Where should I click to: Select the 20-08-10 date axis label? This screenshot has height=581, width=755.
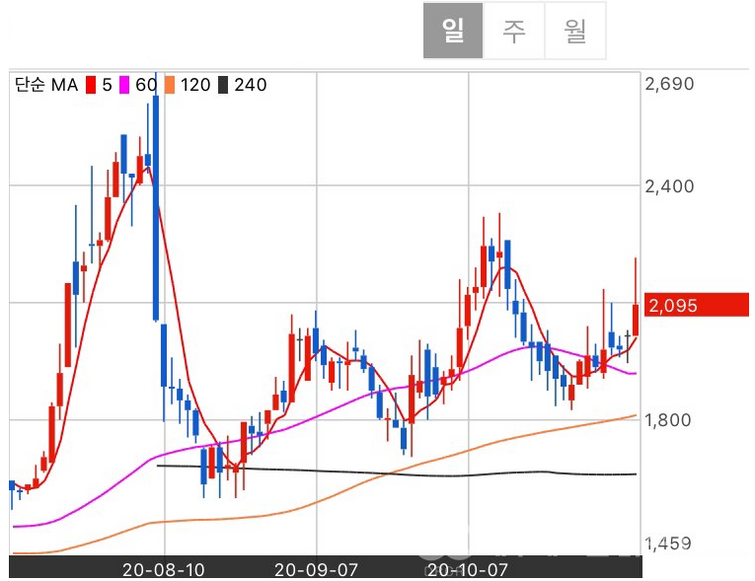pyautogui.click(x=163, y=569)
